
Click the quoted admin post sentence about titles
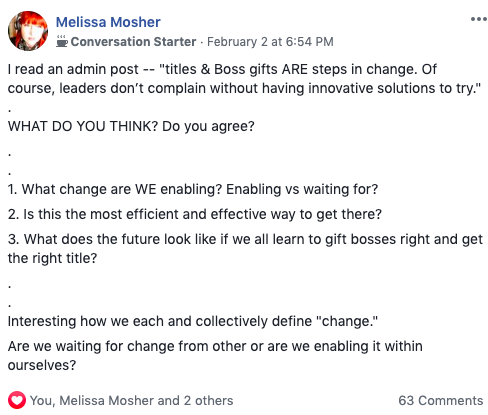tap(244, 79)
